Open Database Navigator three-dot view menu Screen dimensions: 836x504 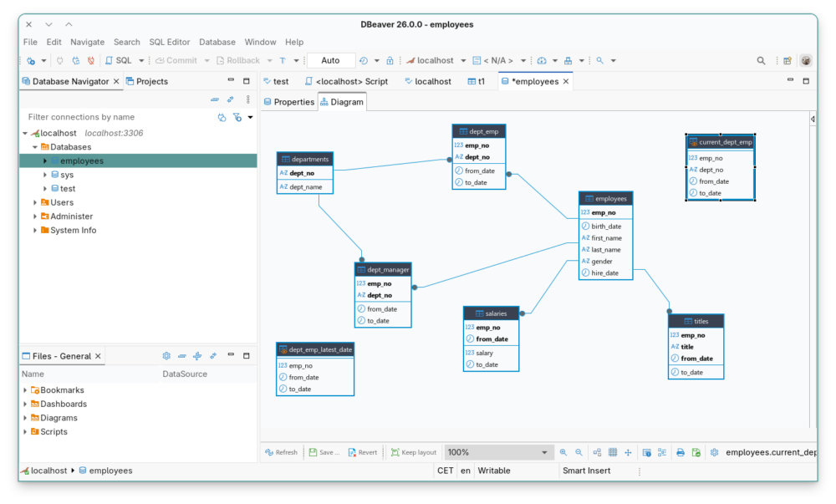pyautogui.click(x=248, y=99)
